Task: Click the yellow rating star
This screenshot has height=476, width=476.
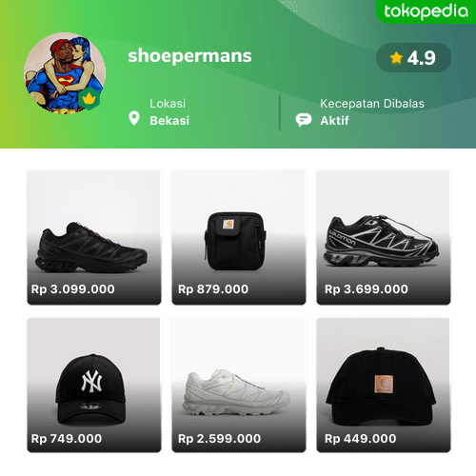Action: (396, 58)
